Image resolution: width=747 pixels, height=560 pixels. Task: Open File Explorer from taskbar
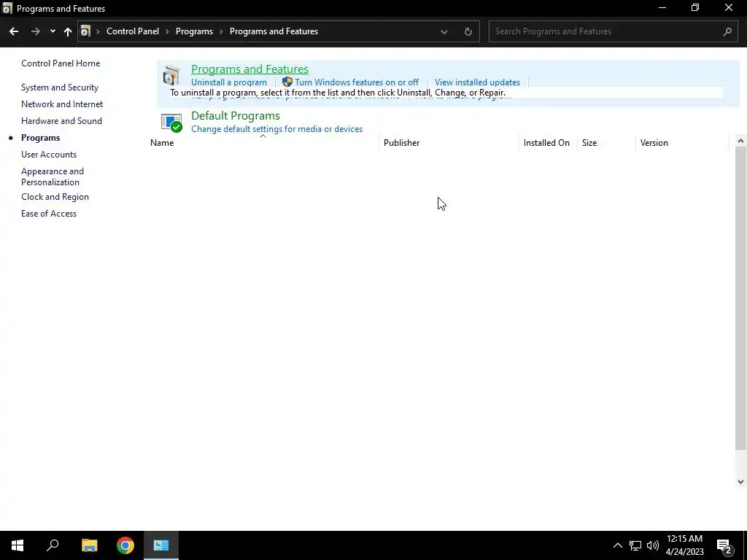point(89,545)
